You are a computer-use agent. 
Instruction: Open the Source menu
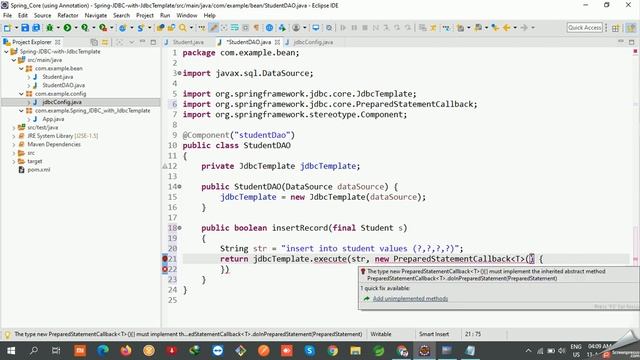click(x=42, y=16)
